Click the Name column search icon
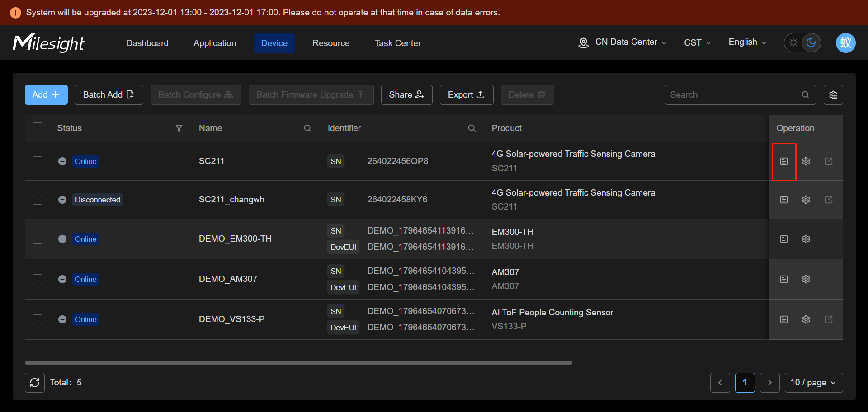 (x=308, y=128)
